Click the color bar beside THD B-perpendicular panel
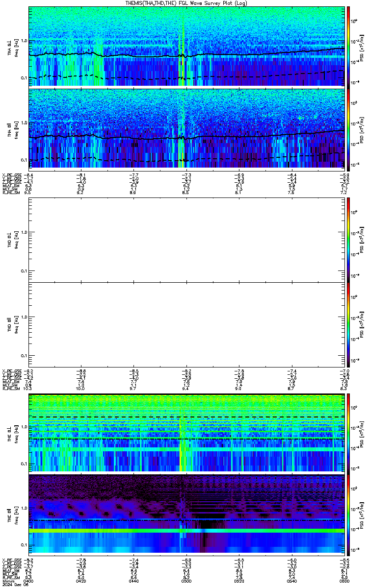 pos(349,240)
